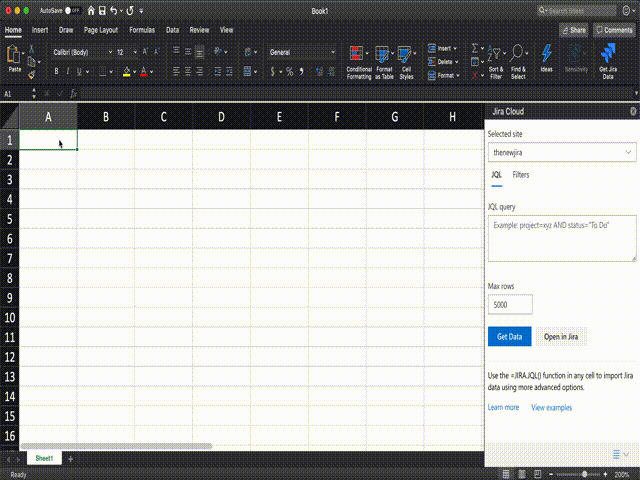Click Format as Table icon

382,53
